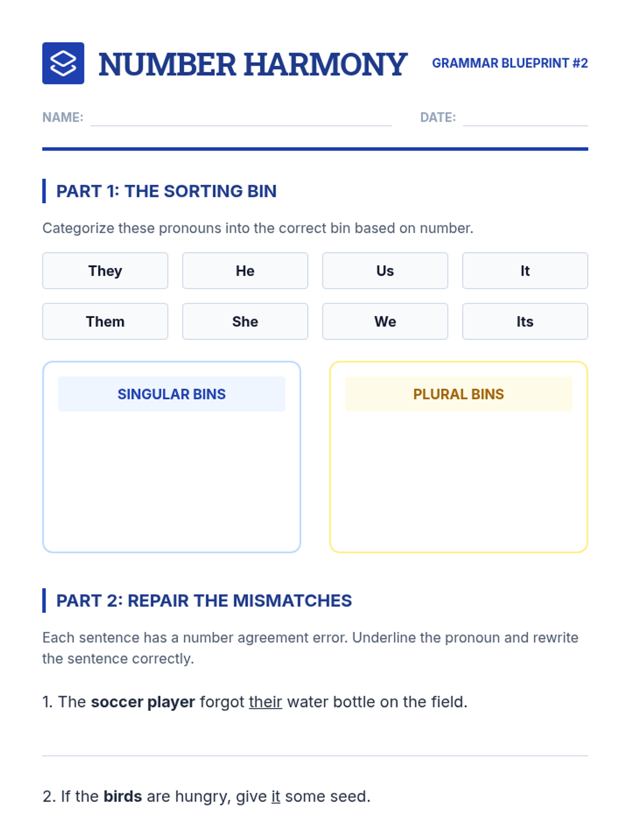Viewport: 630px width, 840px height.
Task: Click the underlined word their
Action: 265,702
